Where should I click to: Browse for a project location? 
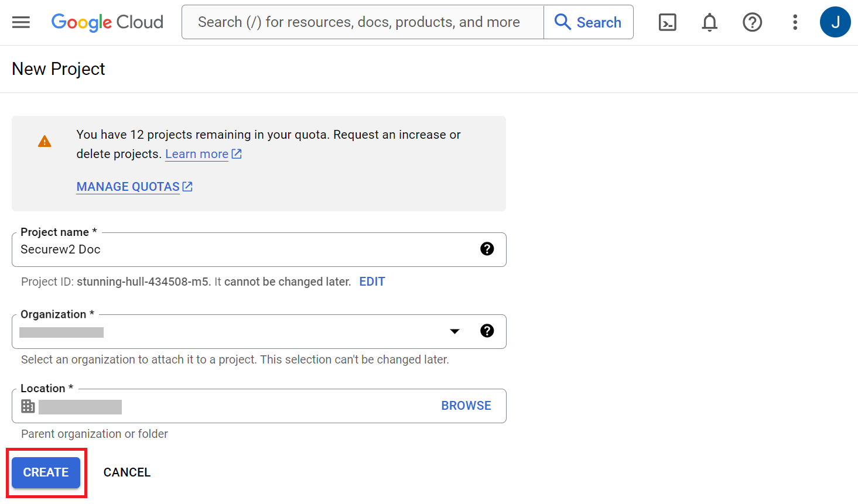pos(466,406)
